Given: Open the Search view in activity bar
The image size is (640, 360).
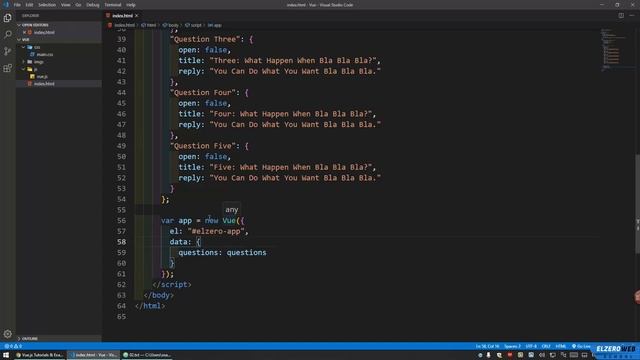Looking at the screenshot, I should pyautogui.click(x=7, y=34).
